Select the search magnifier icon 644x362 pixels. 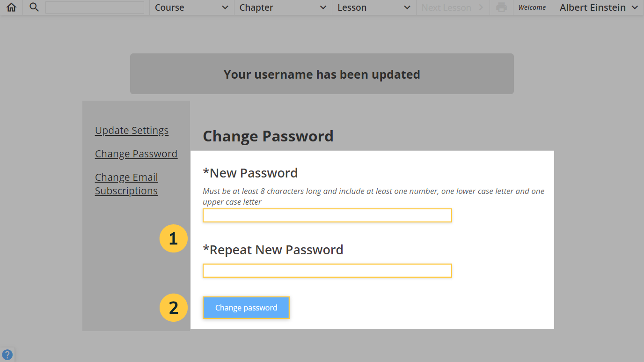coord(33,7)
